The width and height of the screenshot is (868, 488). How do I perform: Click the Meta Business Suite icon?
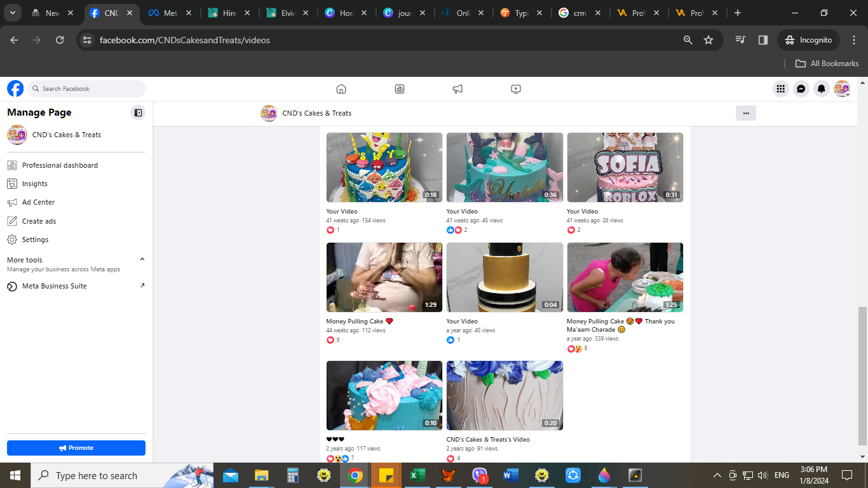(11, 286)
